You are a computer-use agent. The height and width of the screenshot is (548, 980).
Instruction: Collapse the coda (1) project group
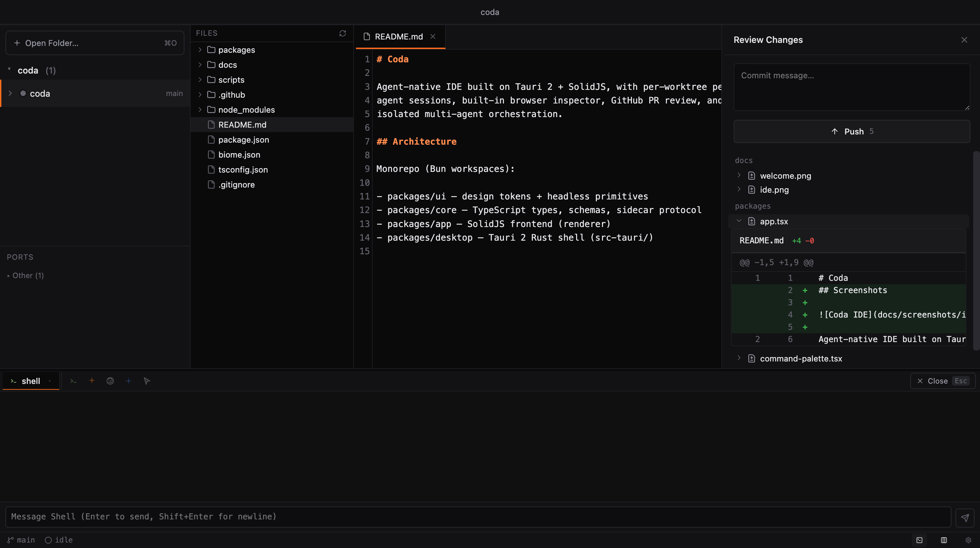click(x=9, y=69)
